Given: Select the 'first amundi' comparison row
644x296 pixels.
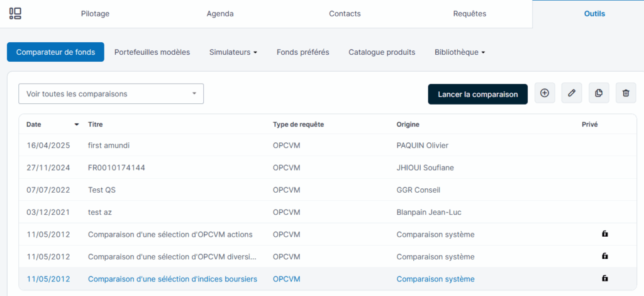Looking at the screenshot, I should point(113,145).
